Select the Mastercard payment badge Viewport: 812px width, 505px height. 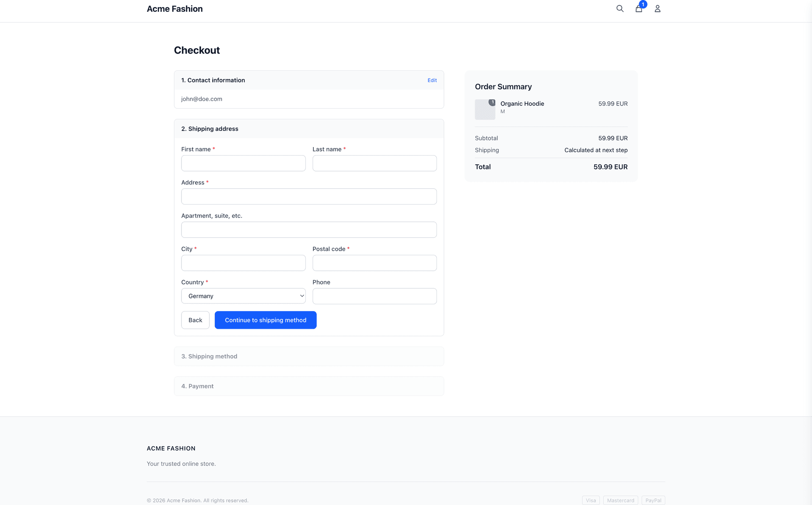tap(620, 500)
